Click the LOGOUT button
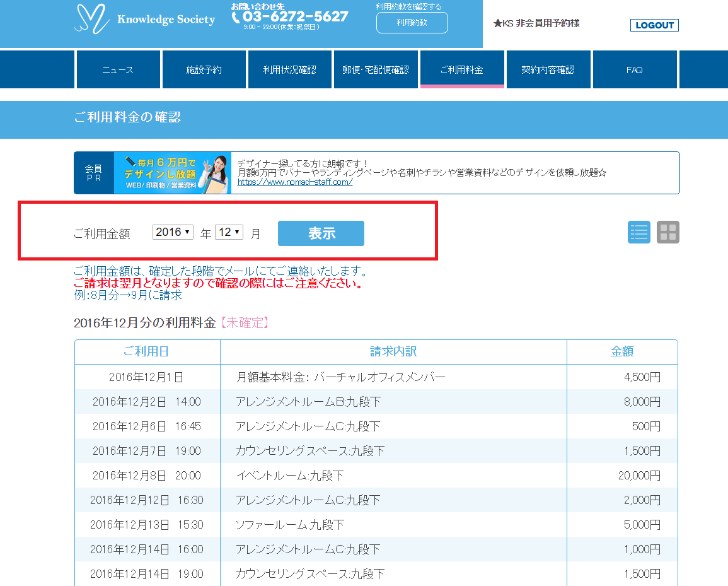728x586 pixels. coord(654,25)
